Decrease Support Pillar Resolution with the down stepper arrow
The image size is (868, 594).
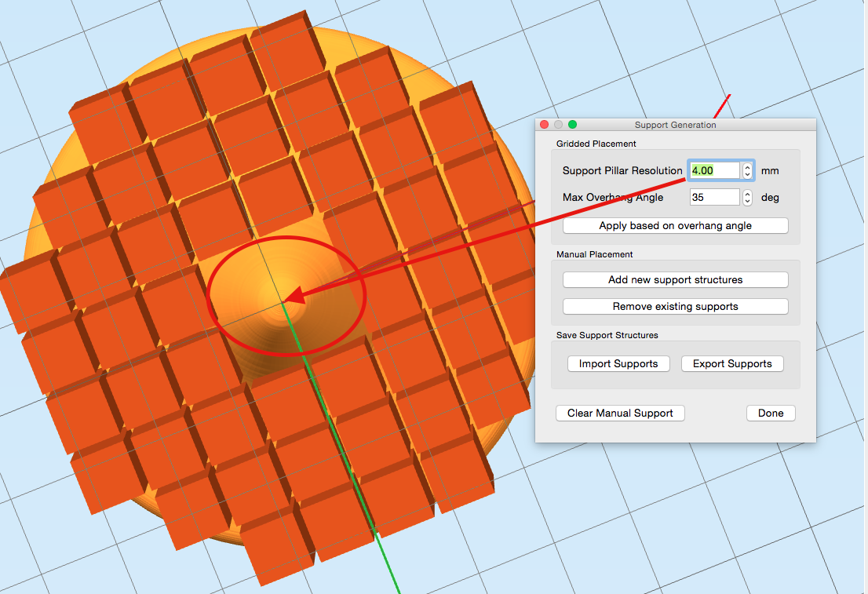[747, 175]
